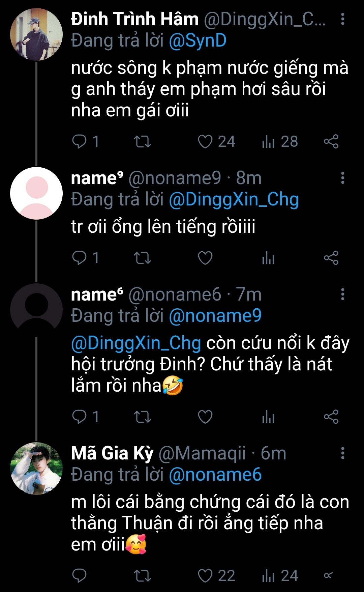Retweet Mã Gia Kỳ's tweet
This screenshot has height=592, width=364.
(142, 575)
